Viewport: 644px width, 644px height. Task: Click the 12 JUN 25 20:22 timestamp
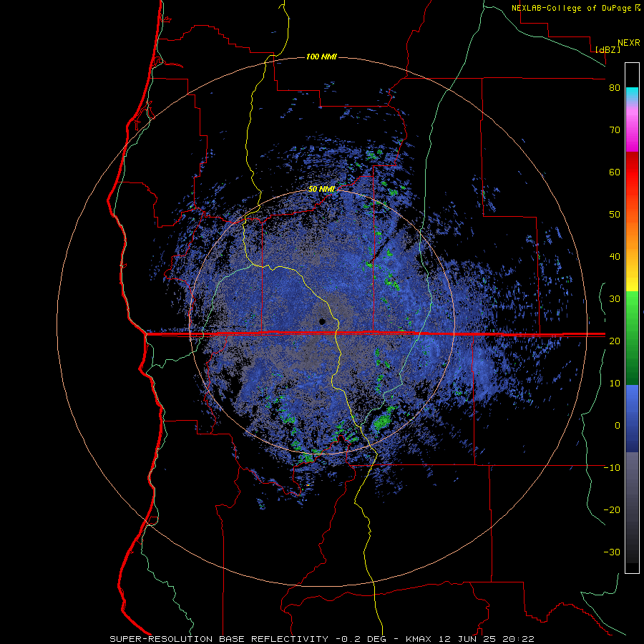click(487, 639)
